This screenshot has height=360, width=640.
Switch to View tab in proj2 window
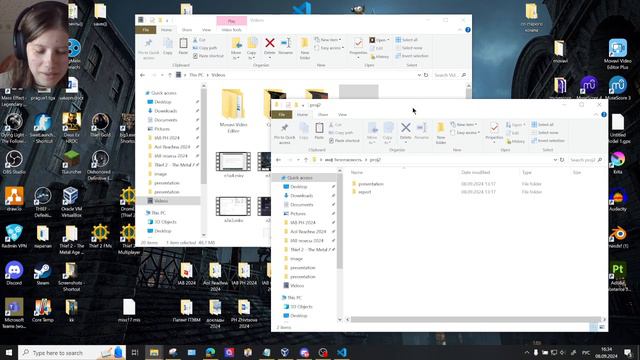pyautogui.click(x=342, y=115)
